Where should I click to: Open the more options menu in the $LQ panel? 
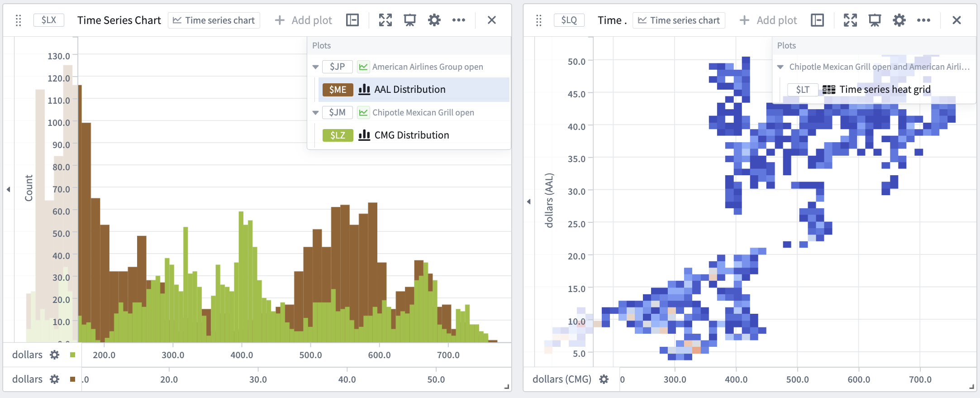pos(924,20)
